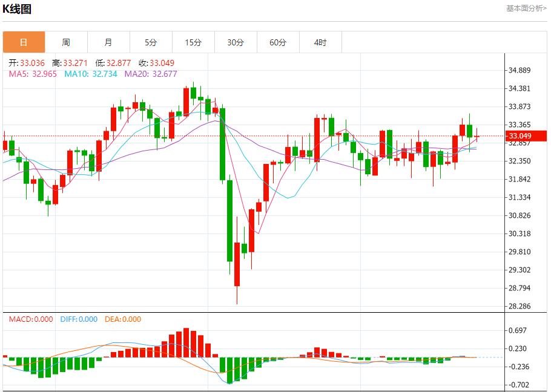
Task: Click the MACD:0.000 indicator label
Action: tap(31, 319)
